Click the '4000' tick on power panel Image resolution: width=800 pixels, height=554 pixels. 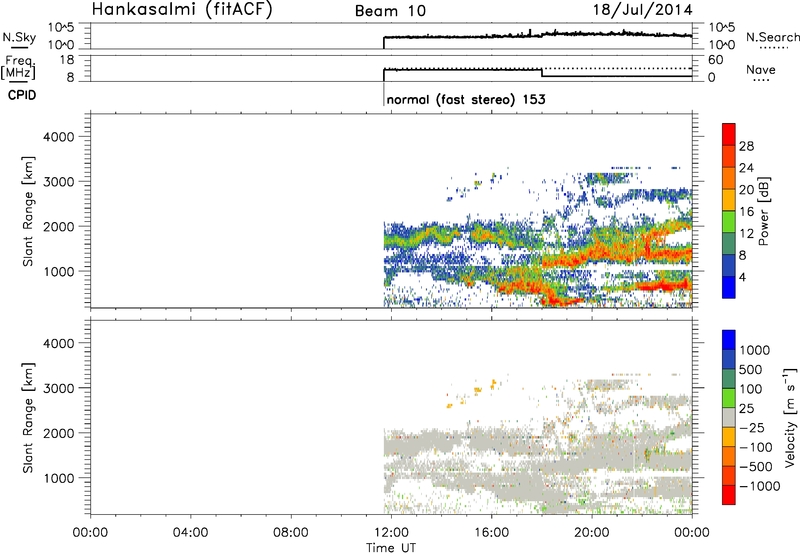pos(58,137)
